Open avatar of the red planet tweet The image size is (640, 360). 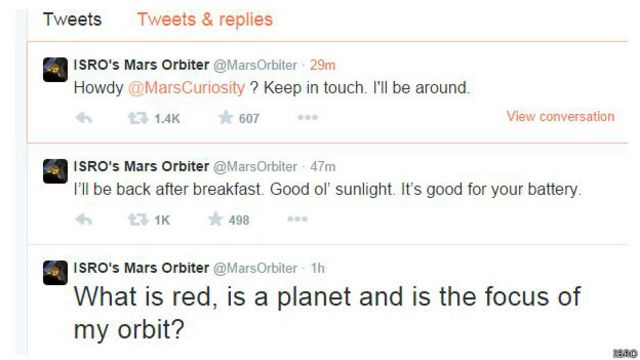(x=56, y=273)
